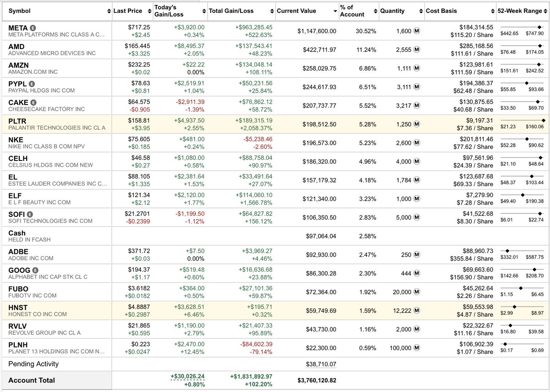Open the PLNH ticker symbol link
550x392 pixels.
(x=18, y=345)
